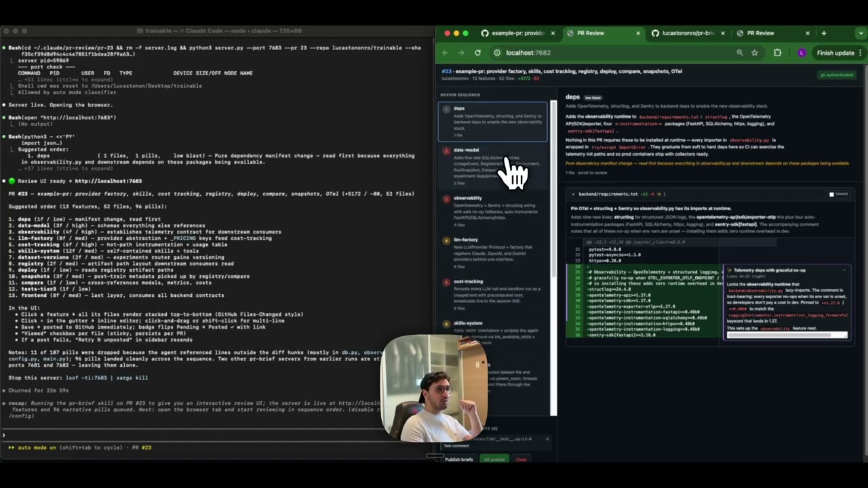868x488 pixels.
Task: Click http://localhost:7683 link in terminal
Action: tap(108, 181)
